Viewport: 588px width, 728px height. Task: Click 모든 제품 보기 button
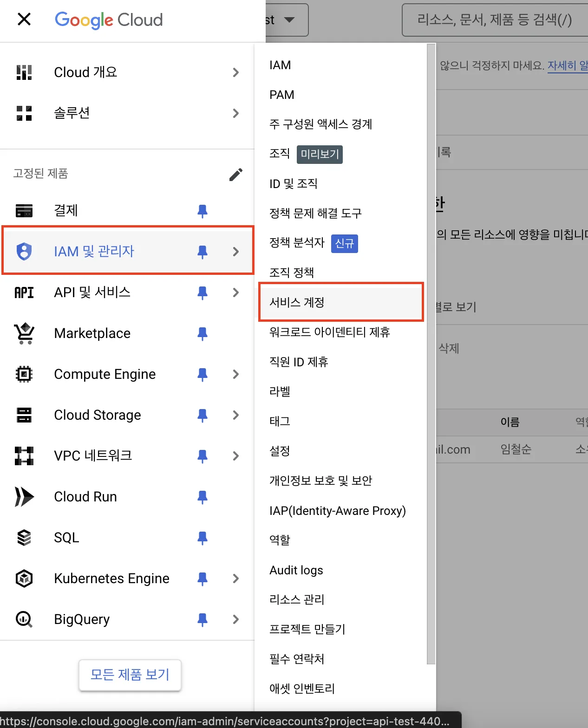(130, 675)
